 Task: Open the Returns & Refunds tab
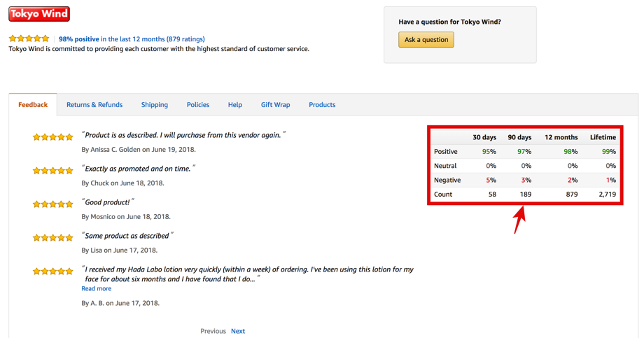94,105
